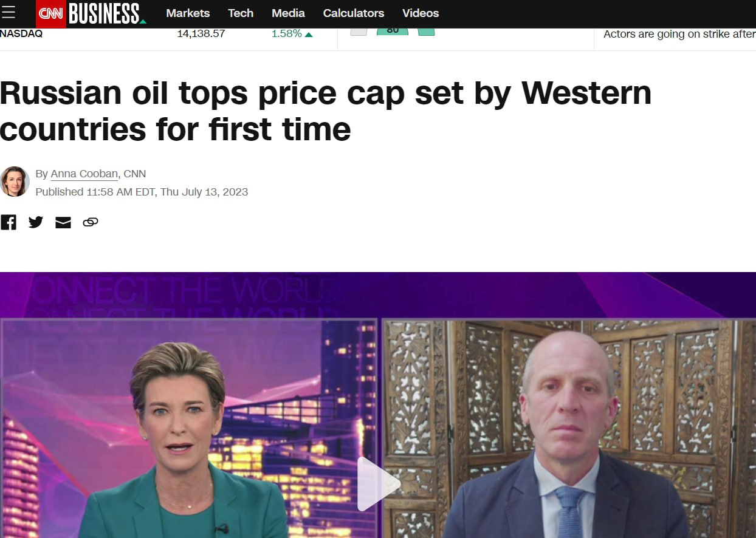Viewport: 756px width, 538px height.
Task: Open Anna Cooban author link
Action: click(84, 174)
